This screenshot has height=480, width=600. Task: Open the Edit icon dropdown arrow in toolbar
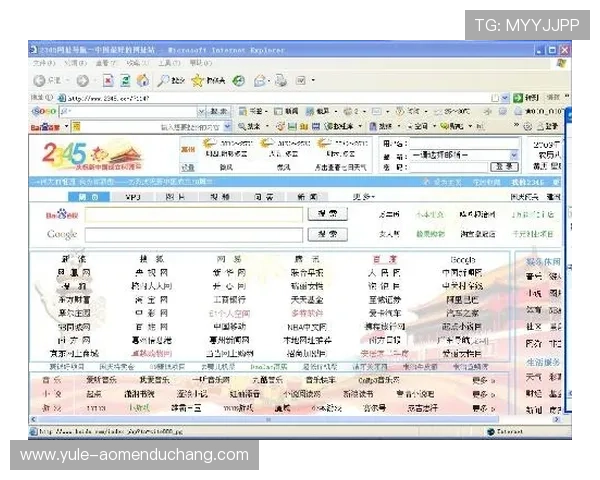click(x=313, y=80)
